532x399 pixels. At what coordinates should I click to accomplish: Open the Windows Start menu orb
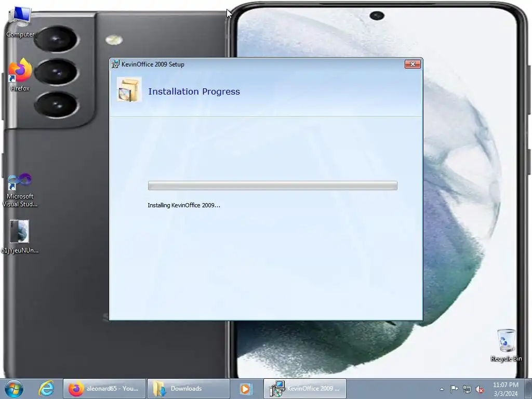click(x=14, y=389)
